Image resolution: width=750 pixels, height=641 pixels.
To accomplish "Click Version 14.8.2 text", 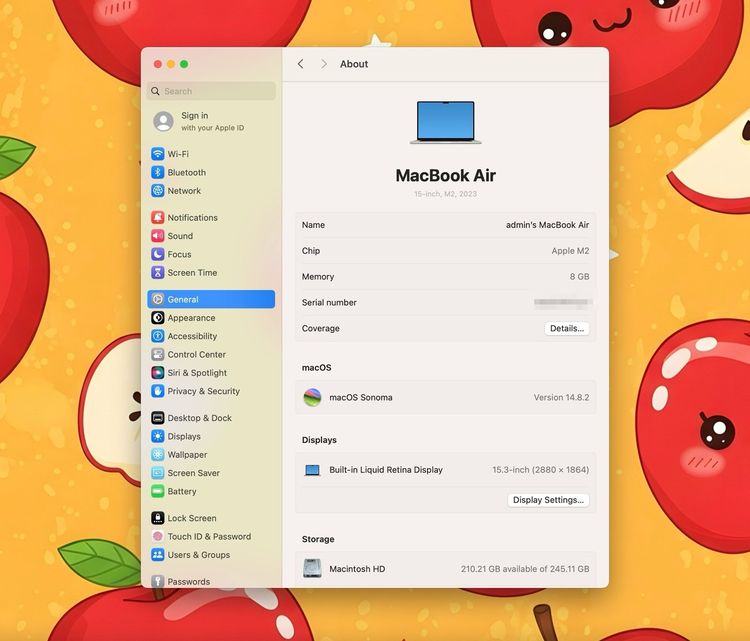I will coord(562,397).
